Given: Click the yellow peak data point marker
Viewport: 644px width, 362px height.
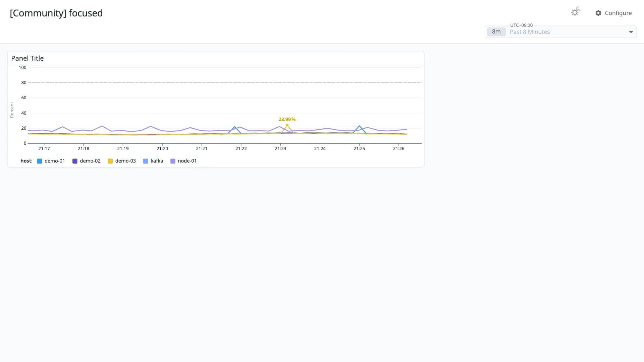Looking at the screenshot, I should click(287, 125).
